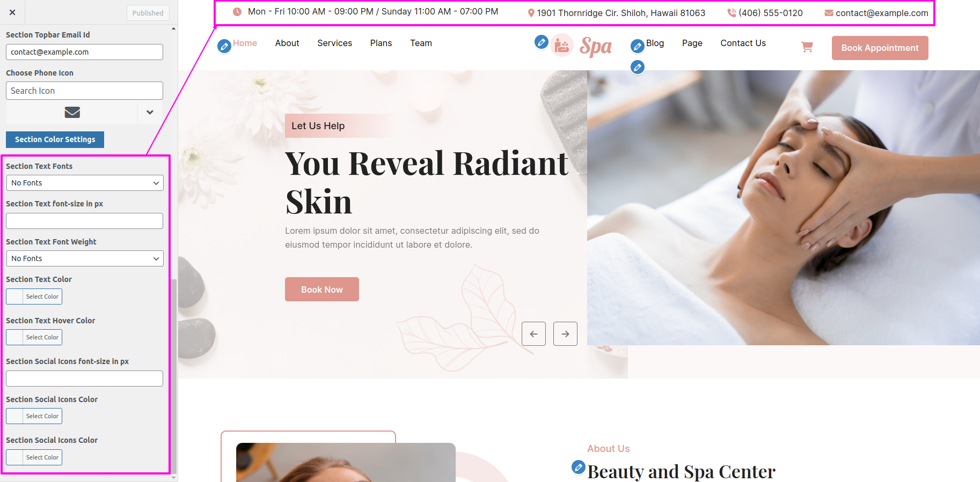The width and height of the screenshot is (980, 482).
Task: Click the Social Icons font-size input field
Action: point(84,379)
